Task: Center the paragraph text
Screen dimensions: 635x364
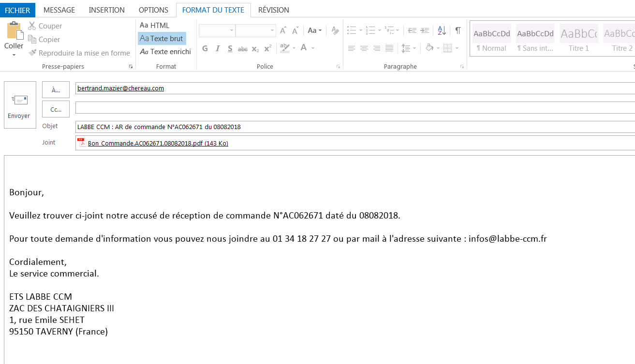Action: [364, 48]
